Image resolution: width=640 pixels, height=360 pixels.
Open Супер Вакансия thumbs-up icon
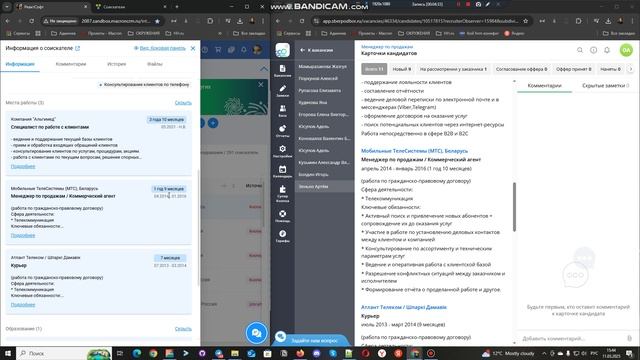(282, 193)
